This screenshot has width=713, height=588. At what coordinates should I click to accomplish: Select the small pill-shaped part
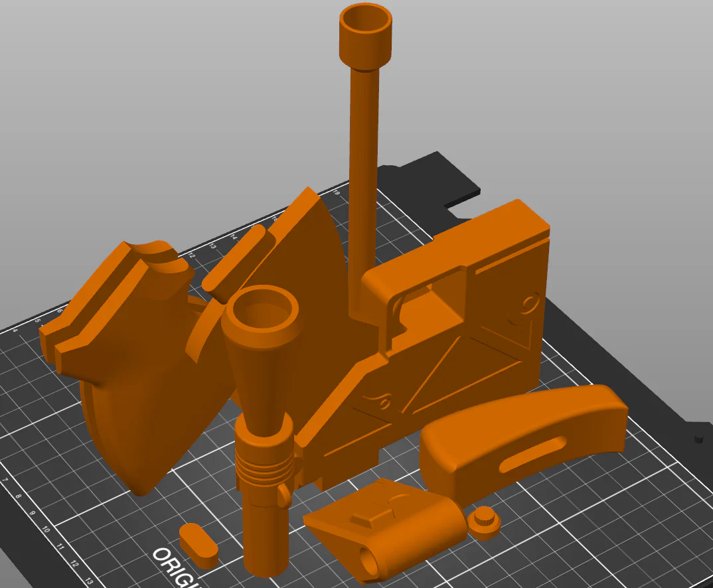[198, 546]
